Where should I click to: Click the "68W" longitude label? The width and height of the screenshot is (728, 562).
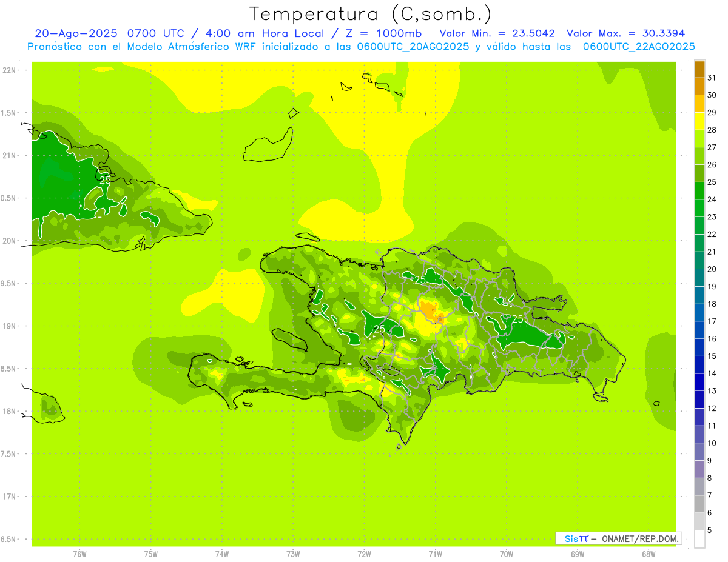649,554
